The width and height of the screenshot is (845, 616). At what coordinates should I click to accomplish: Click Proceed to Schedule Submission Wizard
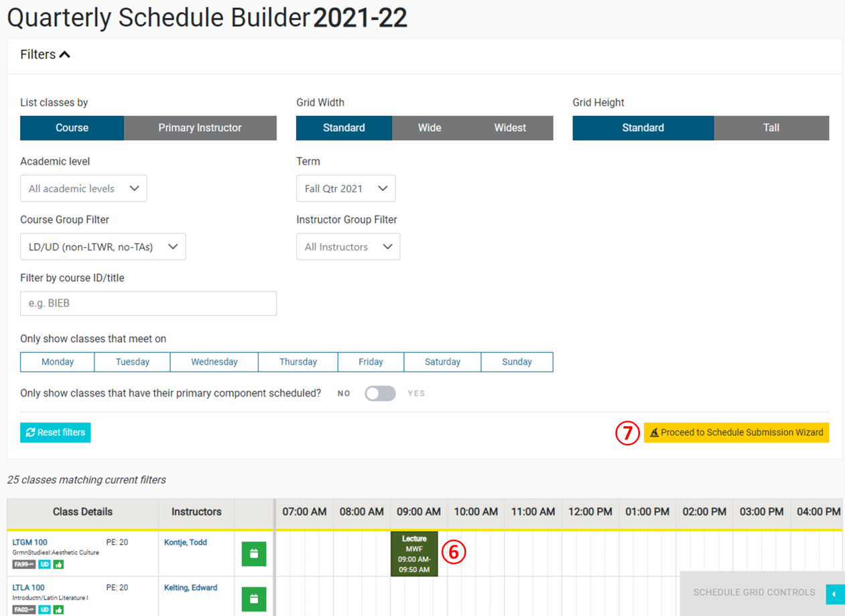click(x=736, y=433)
